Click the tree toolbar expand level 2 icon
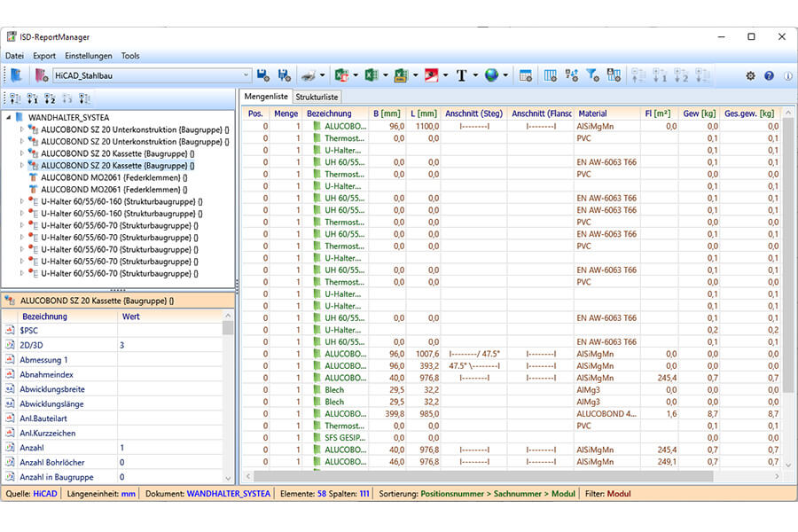Screen dimensions: 798x532 [50, 98]
